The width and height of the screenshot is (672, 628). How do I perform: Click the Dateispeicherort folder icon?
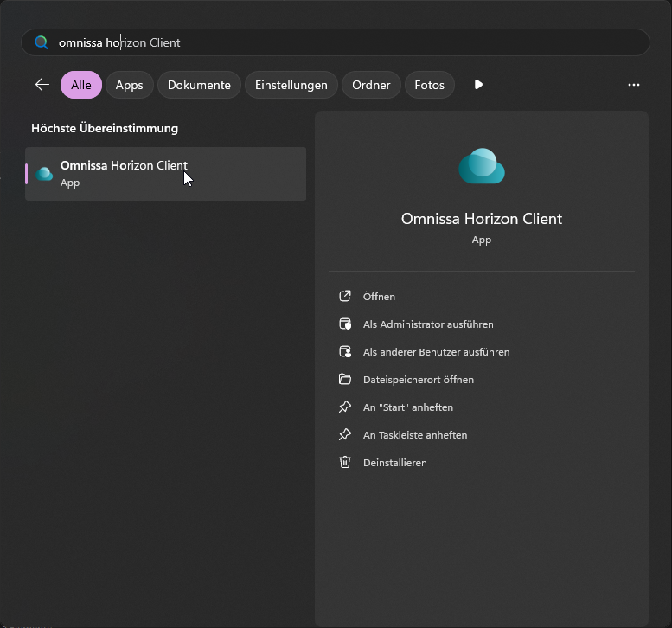coord(345,380)
